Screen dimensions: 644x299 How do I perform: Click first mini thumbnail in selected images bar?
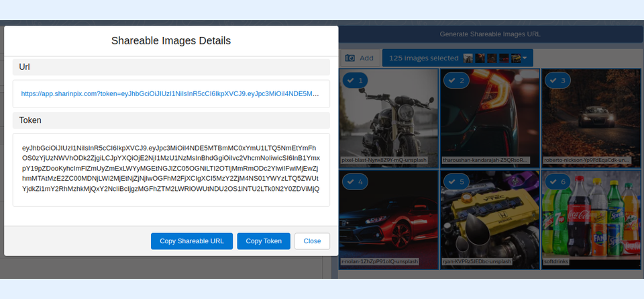pyautogui.click(x=468, y=58)
